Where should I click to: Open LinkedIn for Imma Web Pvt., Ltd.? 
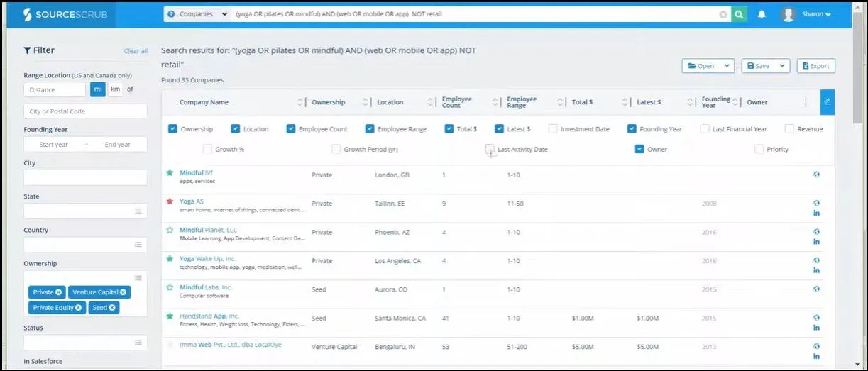point(816,356)
